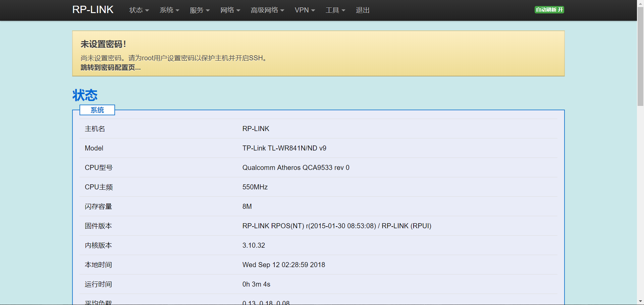Image resolution: width=644 pixels, height=305 pixels.
Task: Follow the 跳转到密码配置页 link
Action: (111, 67)
